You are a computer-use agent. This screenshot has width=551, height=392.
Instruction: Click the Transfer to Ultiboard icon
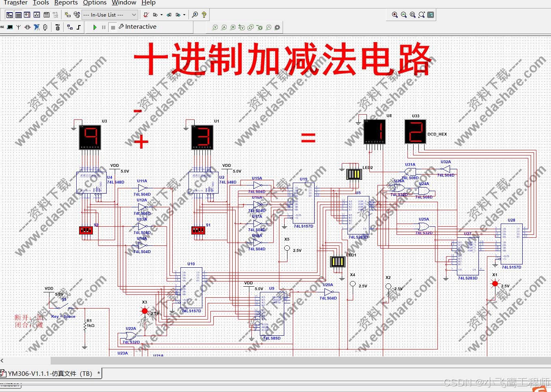155,15
